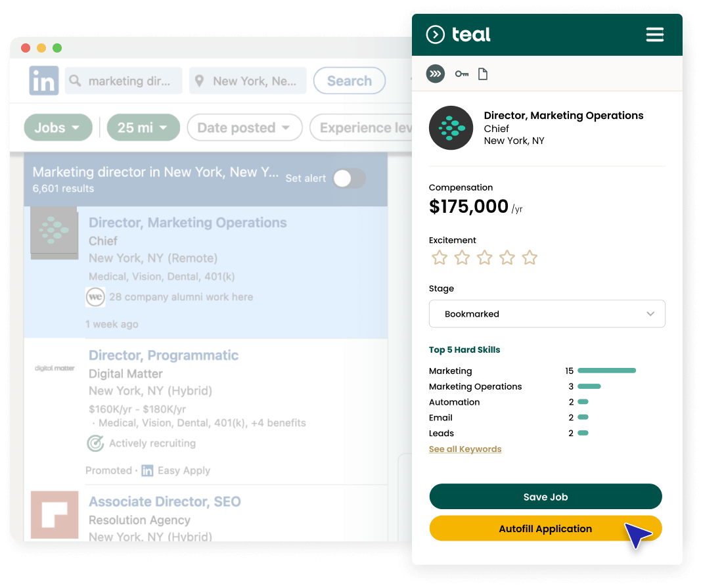Image resolution: width=701 pixels, height=588 pixels.
Task: Click the Automation skill bar
Action: coord(583,402)
